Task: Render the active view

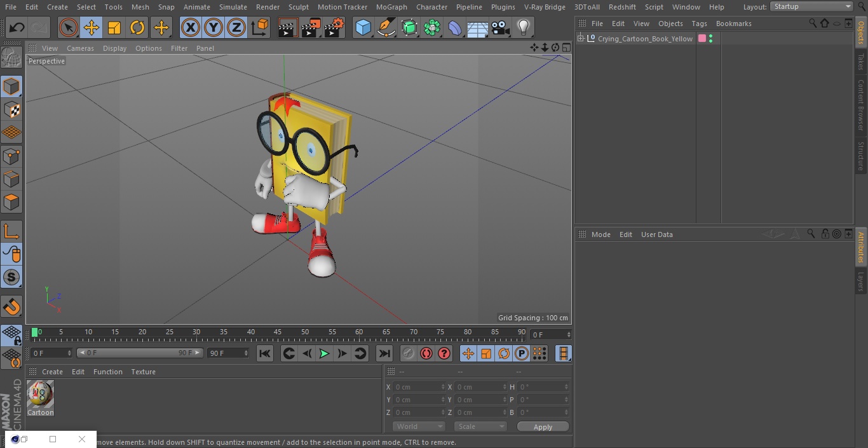Action: click(x=288, y=27)
